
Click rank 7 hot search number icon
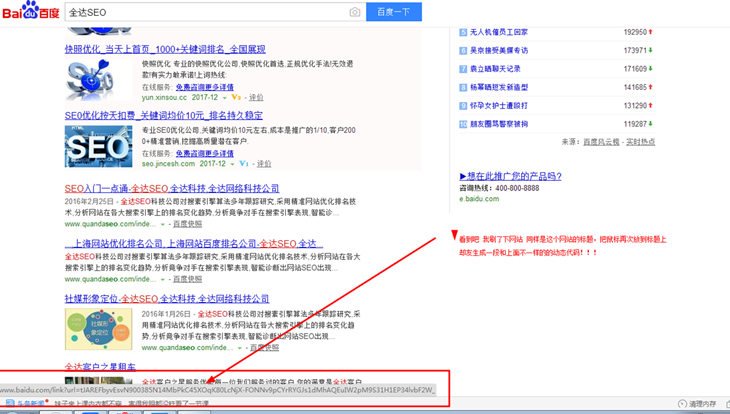(463, 69)
